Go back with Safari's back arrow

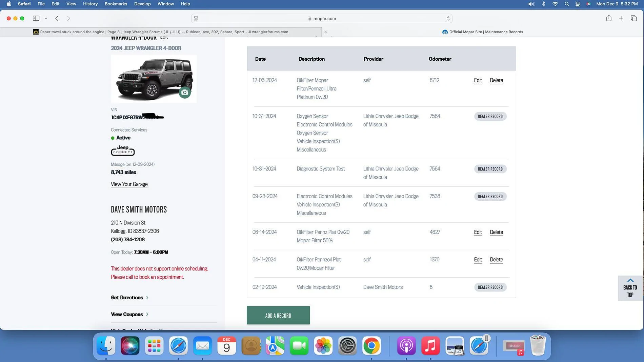(x=57, y=18)
